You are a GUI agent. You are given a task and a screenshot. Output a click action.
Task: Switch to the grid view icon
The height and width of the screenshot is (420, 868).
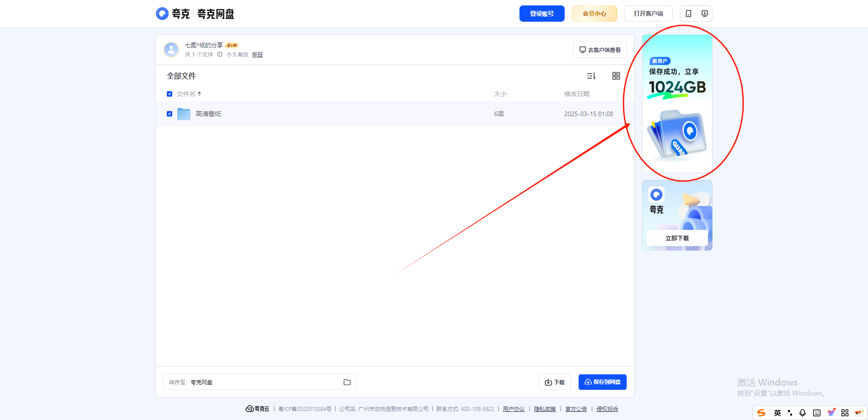(616, 76)
